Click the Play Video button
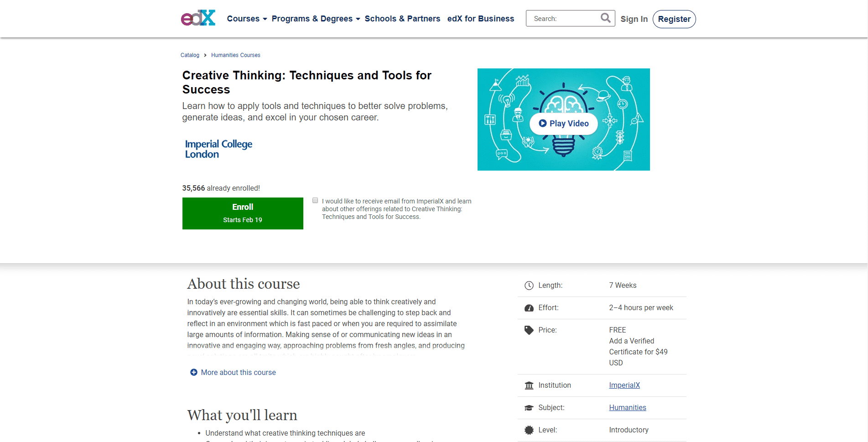The image size is (868, 442). tap(564, 123)
